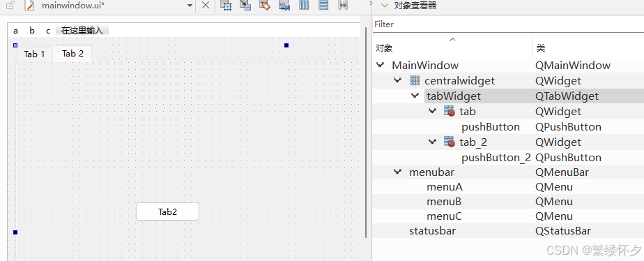Select statusbar in the object tree
Viewport: 644px width, 261px height.
(x=432, y=231)
